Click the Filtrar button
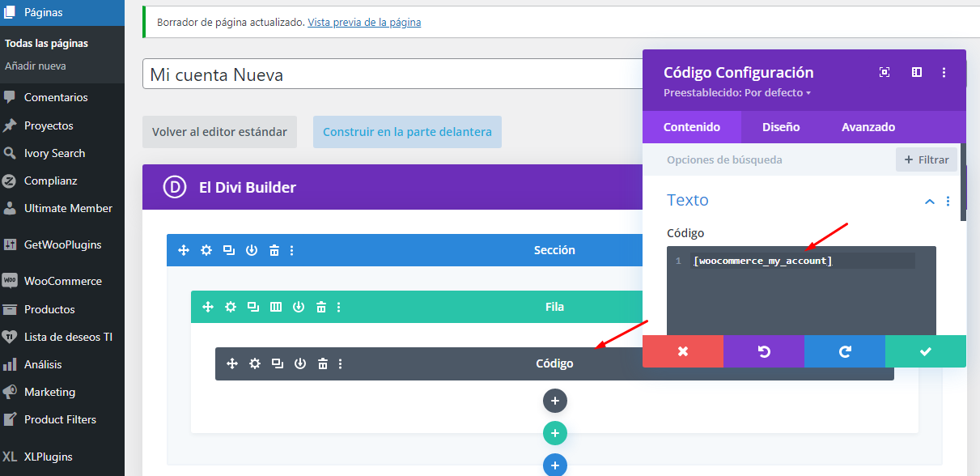Screen dimensions: 980x476 [x=927, y=159]
